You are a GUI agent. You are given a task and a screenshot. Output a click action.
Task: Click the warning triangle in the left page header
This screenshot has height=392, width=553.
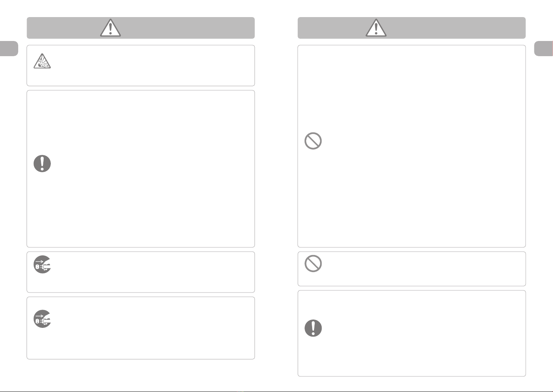click(110, 28)
